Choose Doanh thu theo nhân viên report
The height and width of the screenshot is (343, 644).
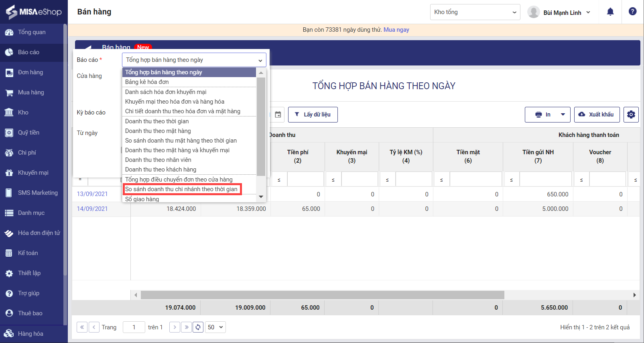[x=158, y=160]
